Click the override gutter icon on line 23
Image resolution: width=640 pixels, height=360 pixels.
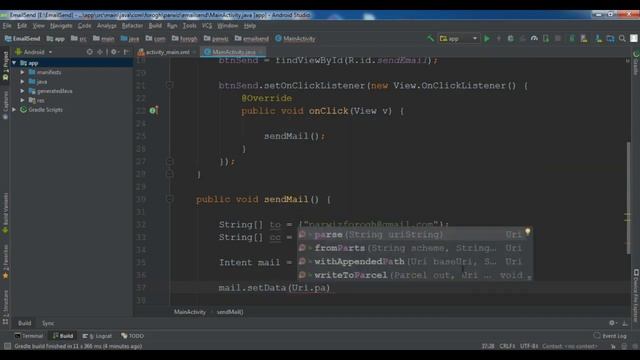(x=153, y=110)
